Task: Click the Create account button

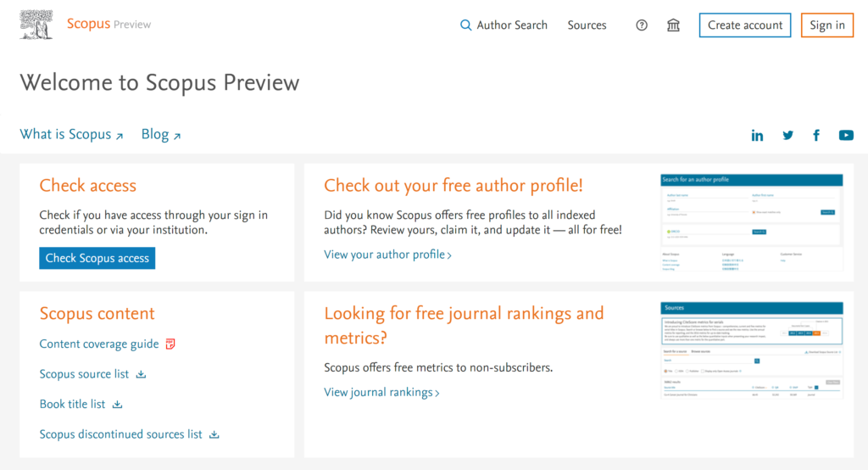Action: pyautogui.click(x=745, y=25)
